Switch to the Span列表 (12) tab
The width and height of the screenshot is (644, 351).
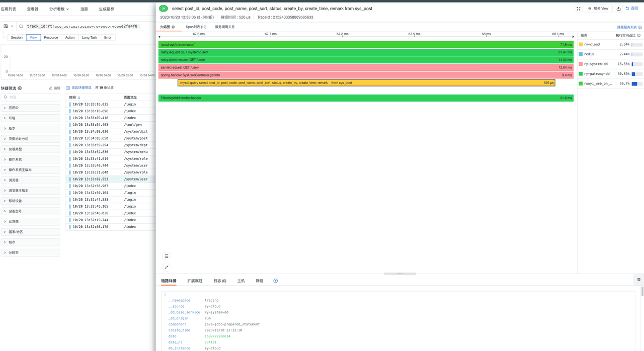point(196,27)
